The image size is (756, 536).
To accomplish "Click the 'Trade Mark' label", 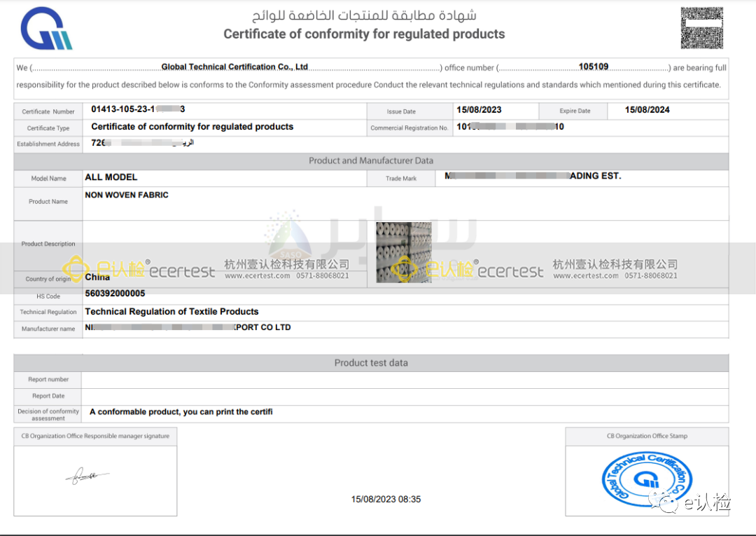I will 400,179.
